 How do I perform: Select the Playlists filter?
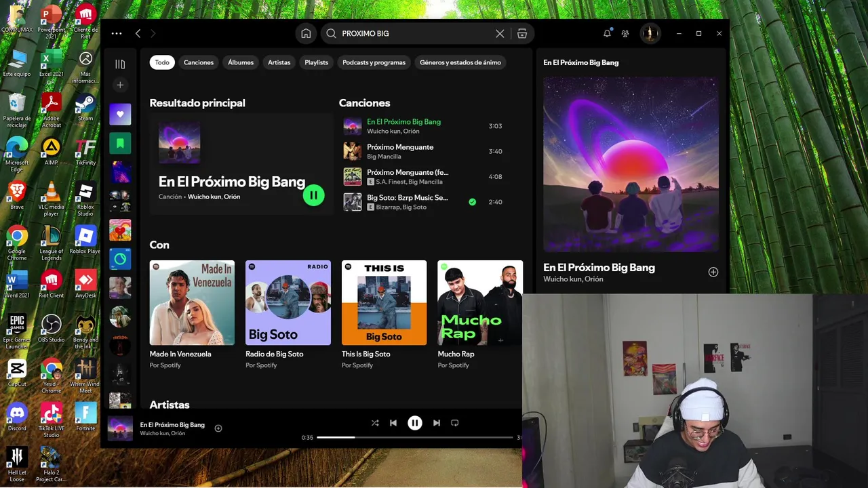(x=316, y=62)
